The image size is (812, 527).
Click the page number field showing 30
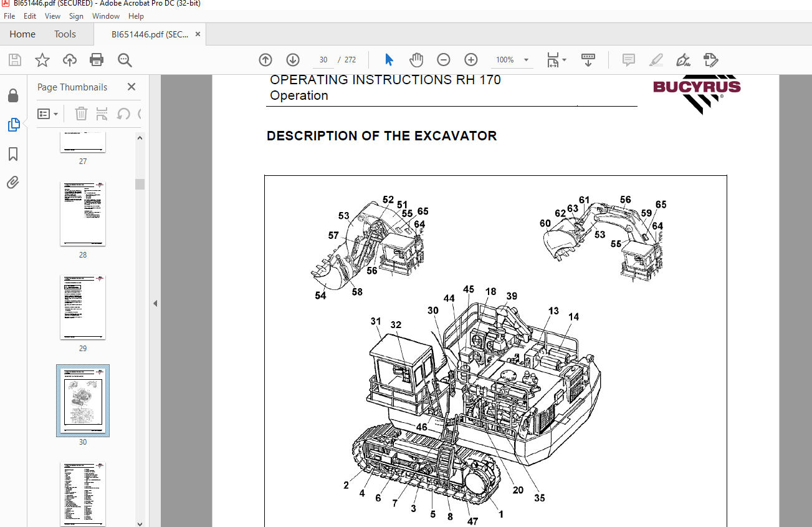pyautogui.click(x=323, y=60)
